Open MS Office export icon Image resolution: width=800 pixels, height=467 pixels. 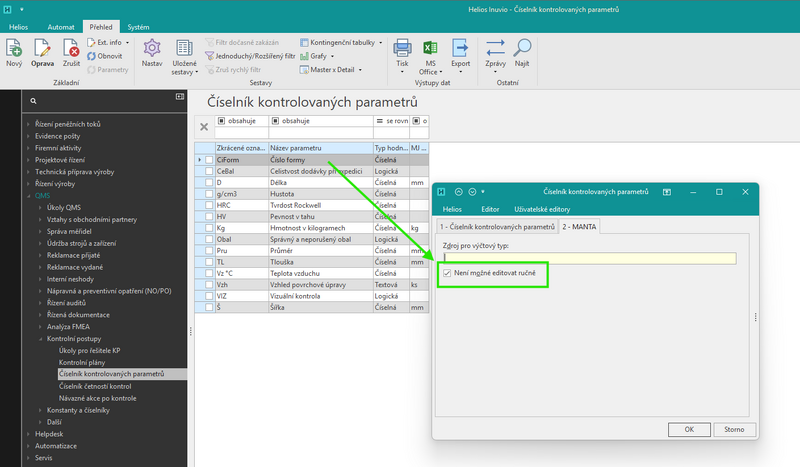[431, 48]
